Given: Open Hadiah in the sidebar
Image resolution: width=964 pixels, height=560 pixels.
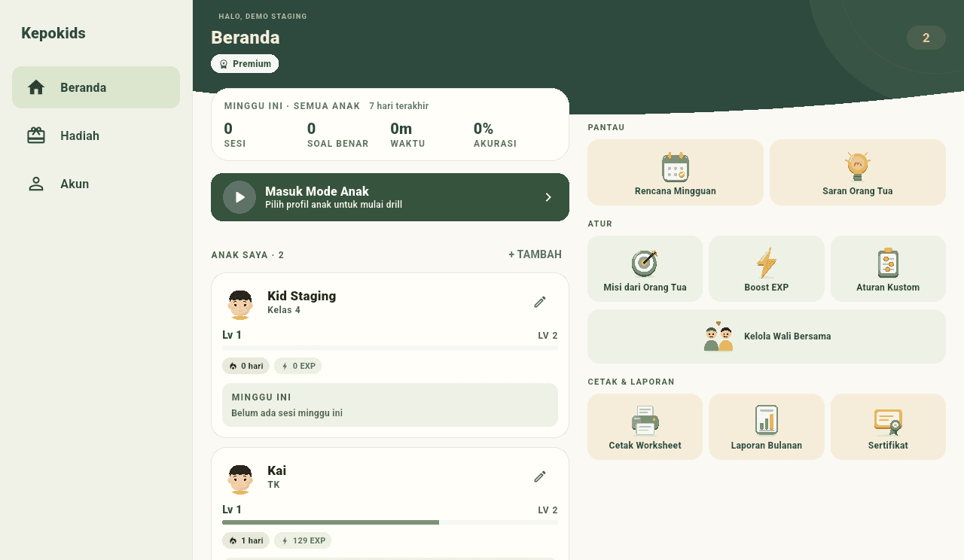Looking at the screenshot, I should pyautogui.click(x=96, y=135).
